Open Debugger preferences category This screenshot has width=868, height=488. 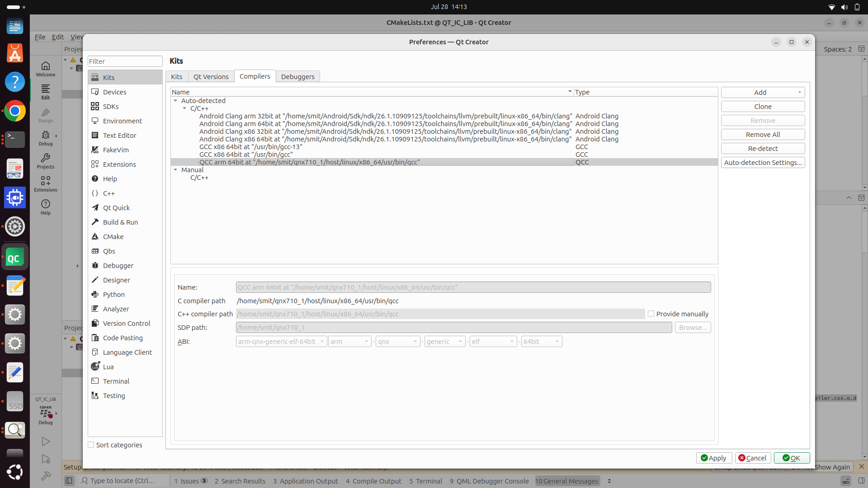tap(125, 265)
